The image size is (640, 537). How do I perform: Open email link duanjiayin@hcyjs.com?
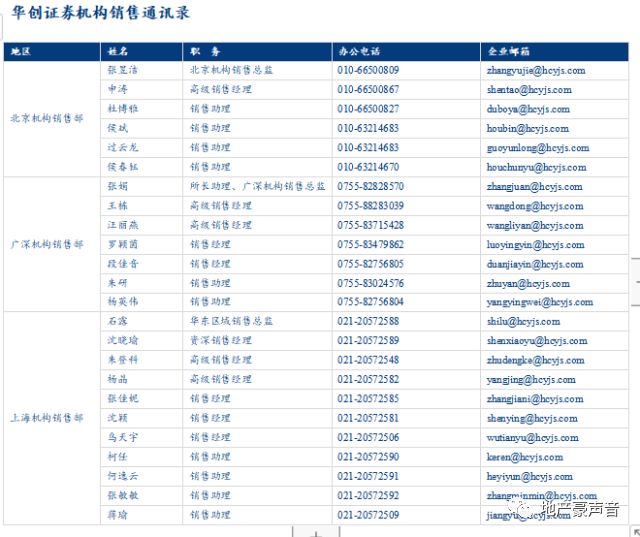click(535, 264)
